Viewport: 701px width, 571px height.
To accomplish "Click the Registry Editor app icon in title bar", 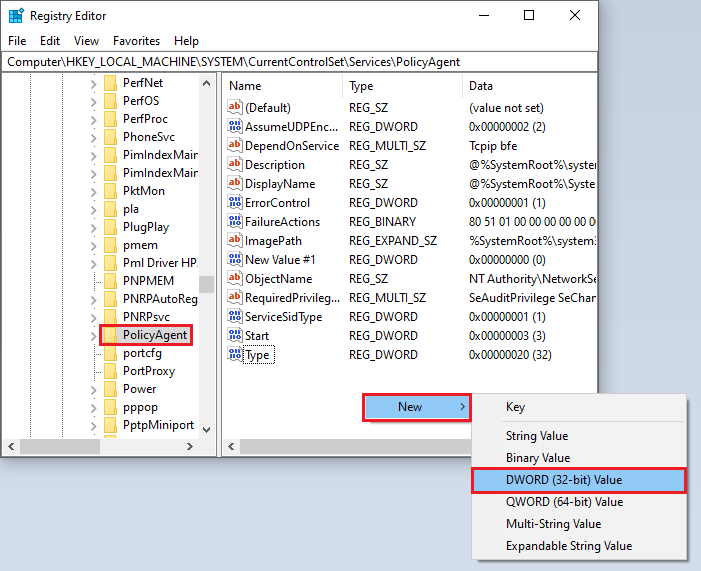I will 17,16.
